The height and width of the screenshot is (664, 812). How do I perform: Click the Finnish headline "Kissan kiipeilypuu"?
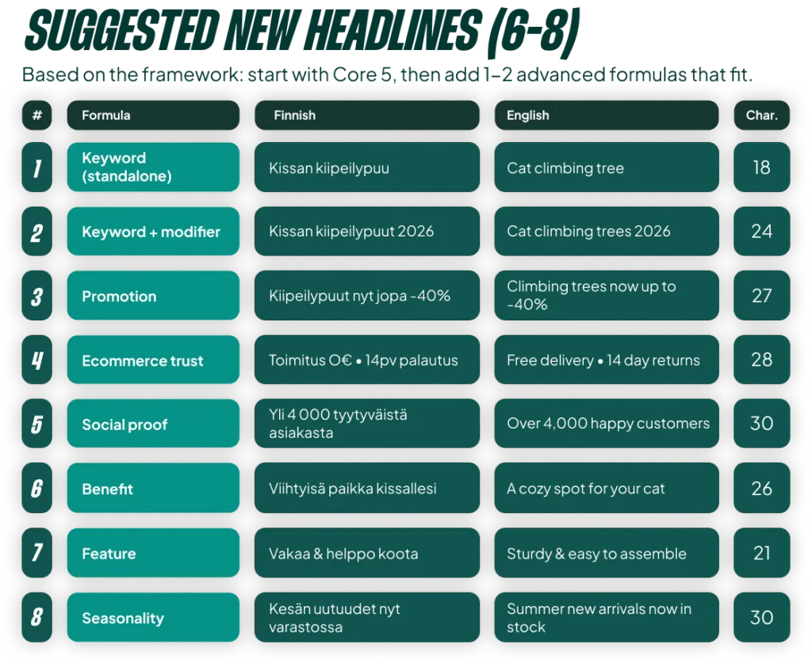point(366,167)
